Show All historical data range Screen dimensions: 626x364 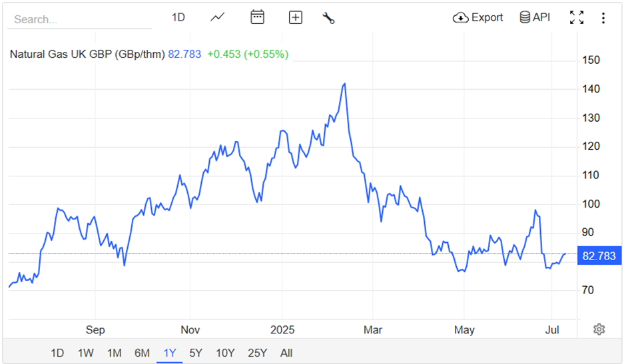(x=286, y=353)
